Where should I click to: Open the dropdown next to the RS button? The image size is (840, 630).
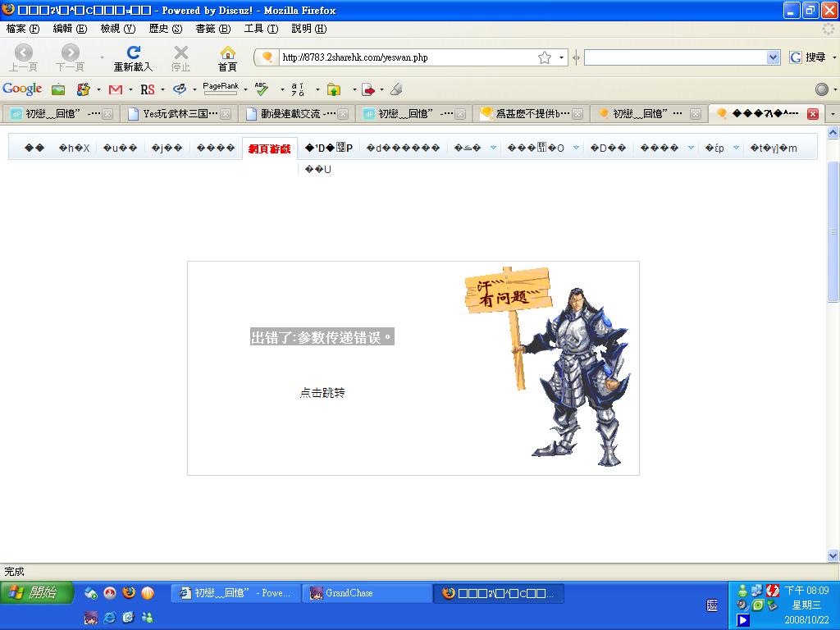click(x=162, y=89)
